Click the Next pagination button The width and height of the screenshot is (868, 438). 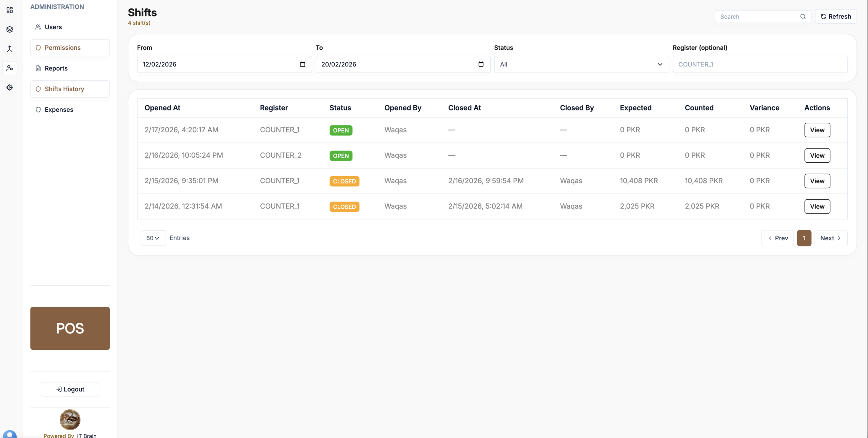(830, 238)
